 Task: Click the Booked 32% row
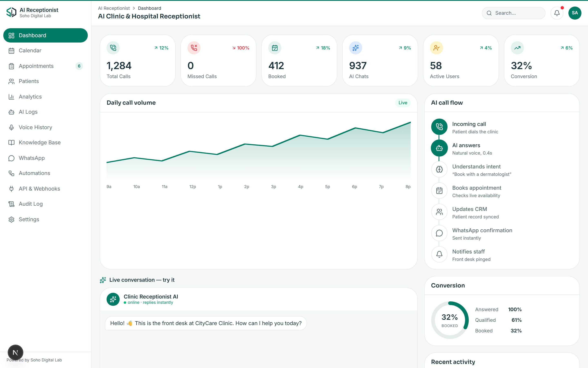[498, 331]
